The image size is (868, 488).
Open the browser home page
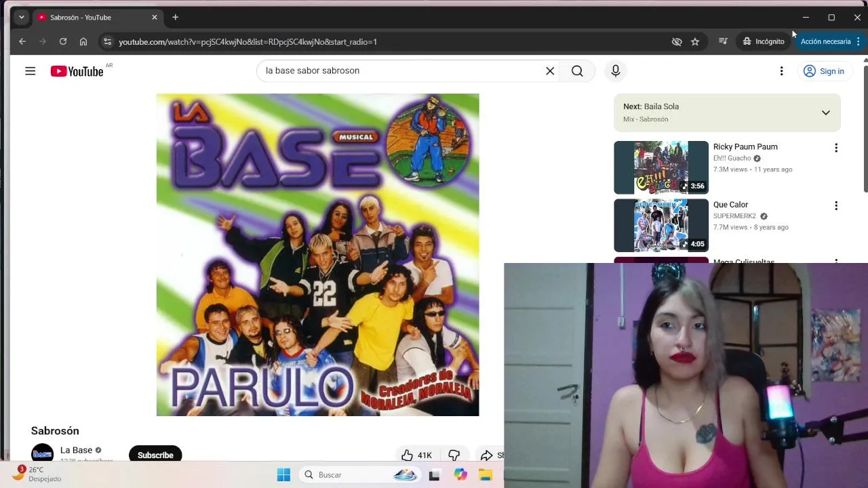[x=83, y=41]
